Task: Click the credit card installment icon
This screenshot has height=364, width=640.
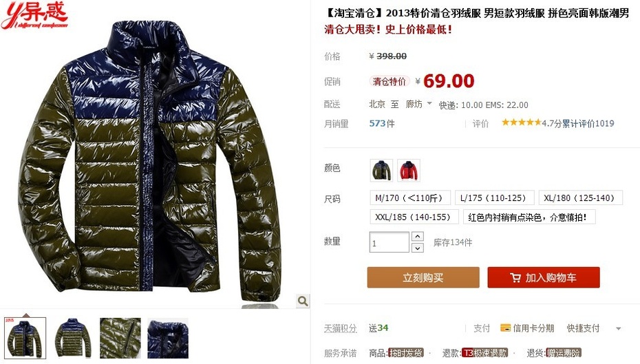Action: coord(505,328)
